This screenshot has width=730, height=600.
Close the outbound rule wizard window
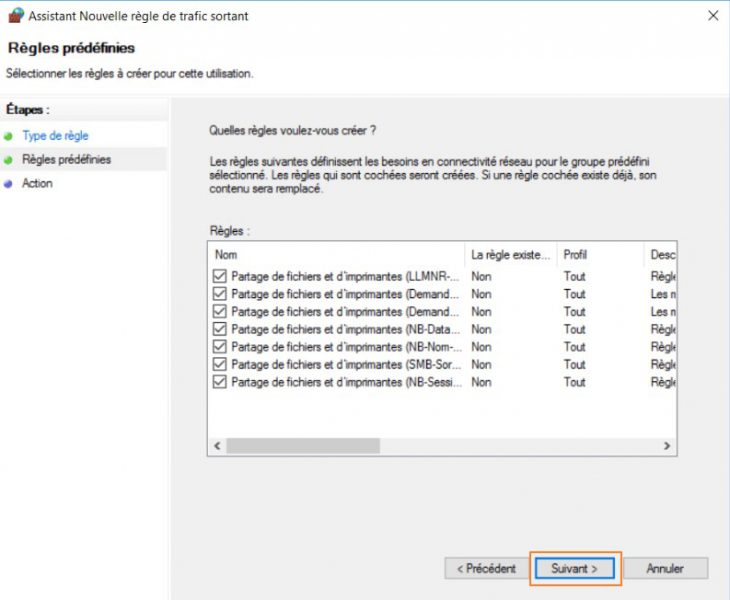pyautogui.click(x=713, y=16)
